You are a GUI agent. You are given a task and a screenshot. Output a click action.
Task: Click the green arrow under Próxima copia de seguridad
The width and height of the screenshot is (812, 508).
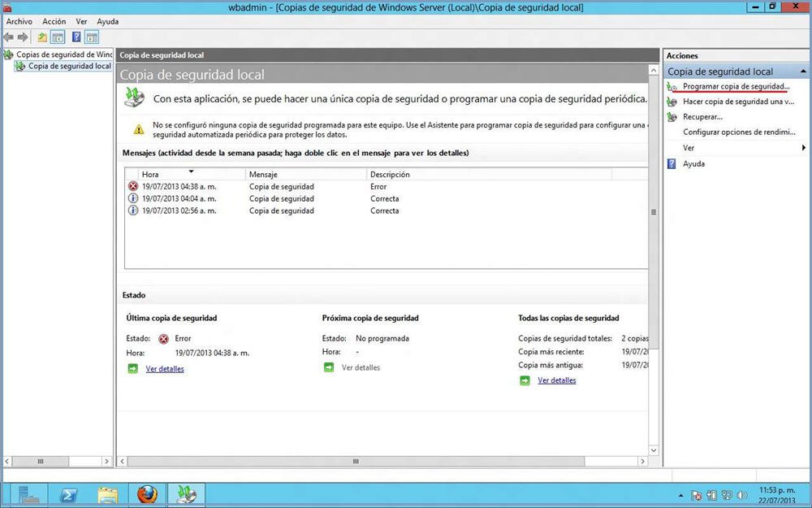pyautogui.click(x=329, y=367)
